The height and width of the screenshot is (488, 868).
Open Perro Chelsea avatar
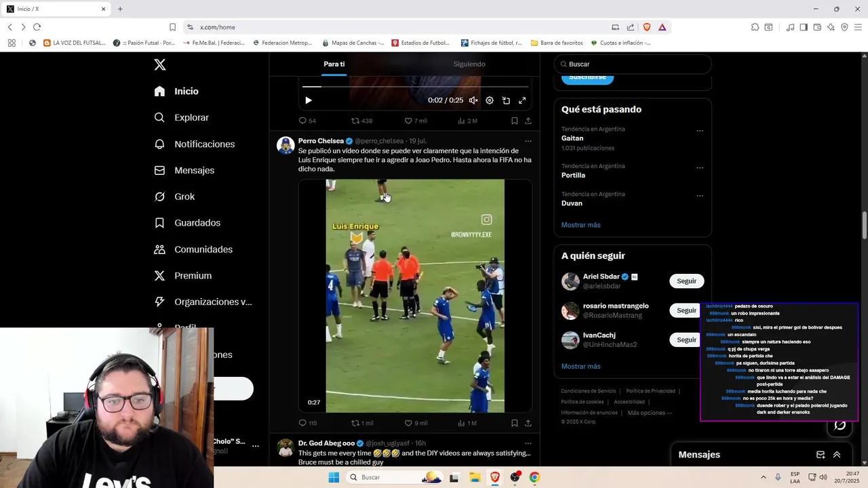click(x=285, y=146)
